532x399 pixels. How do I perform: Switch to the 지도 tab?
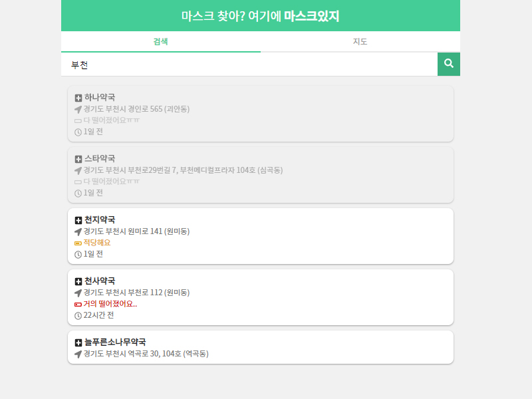360,41
